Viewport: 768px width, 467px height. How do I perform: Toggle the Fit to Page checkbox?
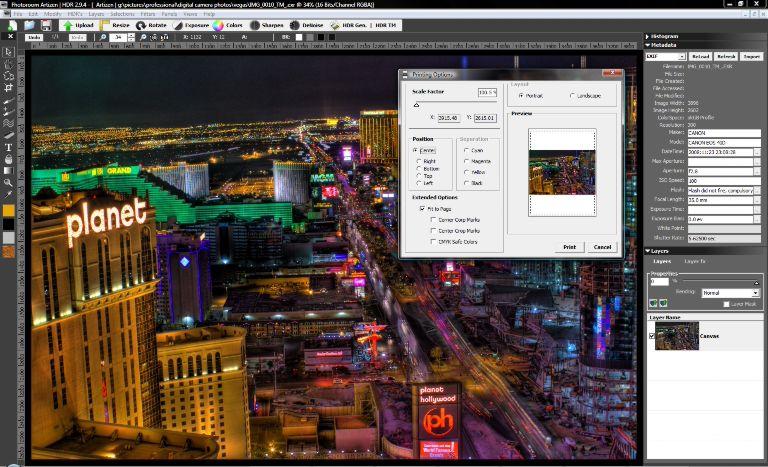point(421,207)
